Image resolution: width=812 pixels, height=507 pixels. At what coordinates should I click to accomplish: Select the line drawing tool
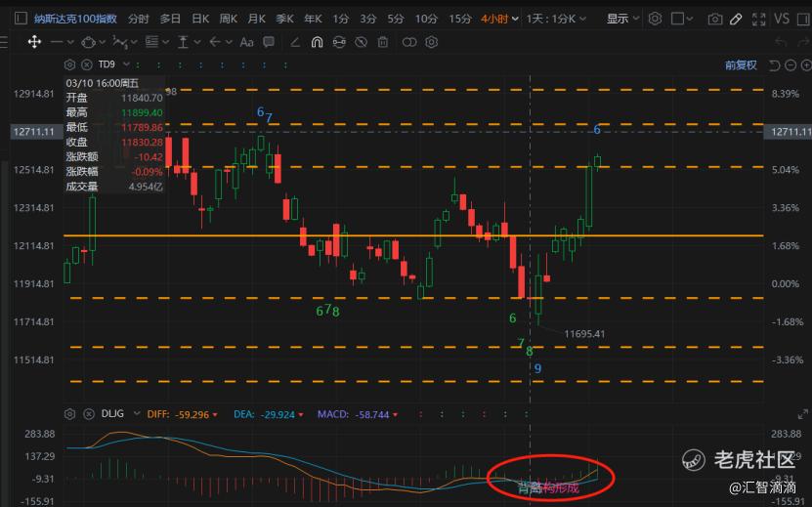tap(57, 42)
